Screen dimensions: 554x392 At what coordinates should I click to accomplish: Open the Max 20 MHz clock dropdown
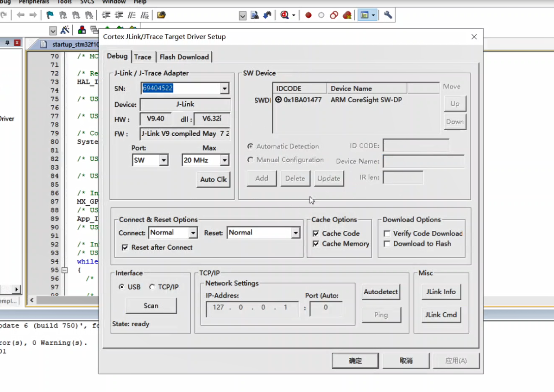coord(224,160)
